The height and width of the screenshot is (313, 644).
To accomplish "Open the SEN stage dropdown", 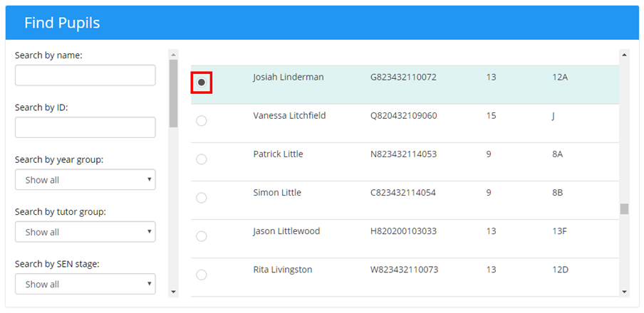I will tap(85, 284).
